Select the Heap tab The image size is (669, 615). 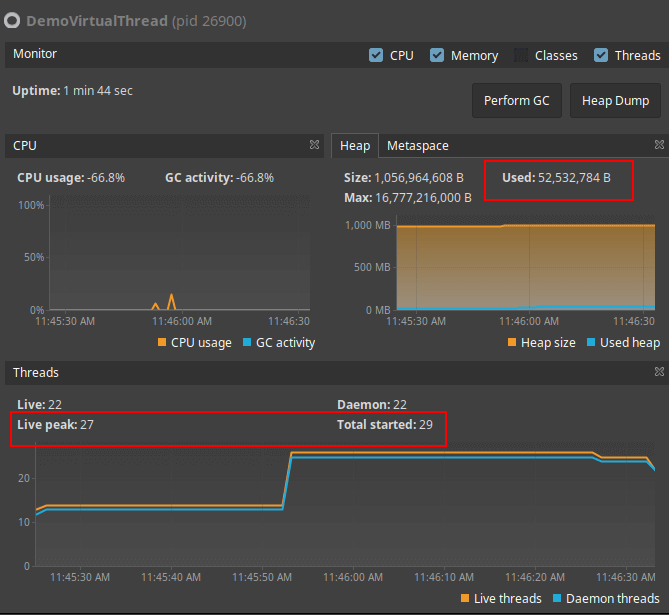click(355, 146)
